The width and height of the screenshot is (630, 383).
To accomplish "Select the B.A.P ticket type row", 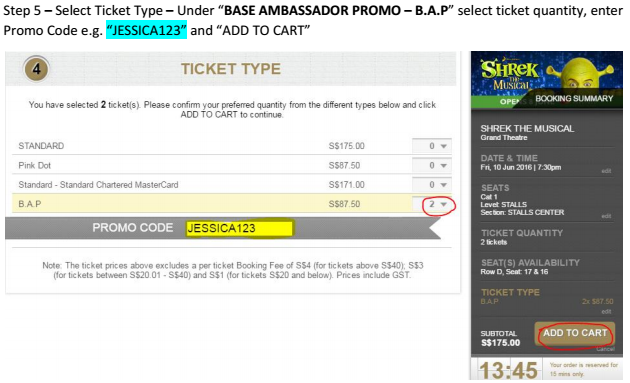I will [x=231, y=204].
